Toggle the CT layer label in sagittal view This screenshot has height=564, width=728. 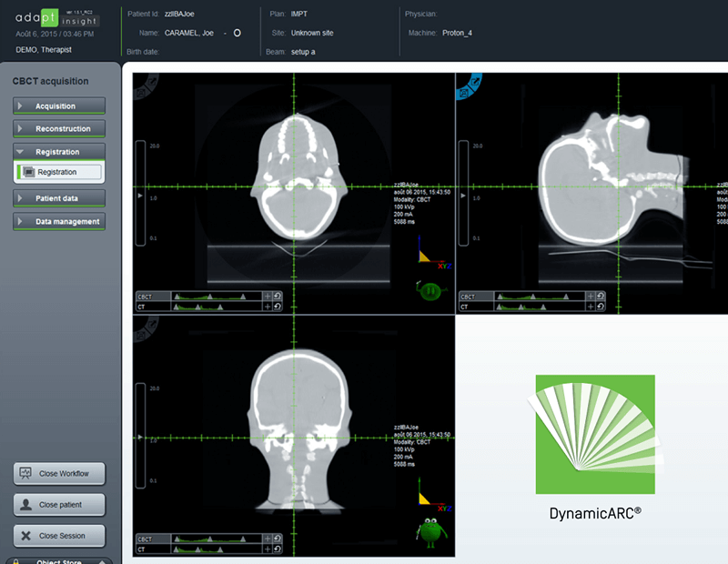[476, 307]
